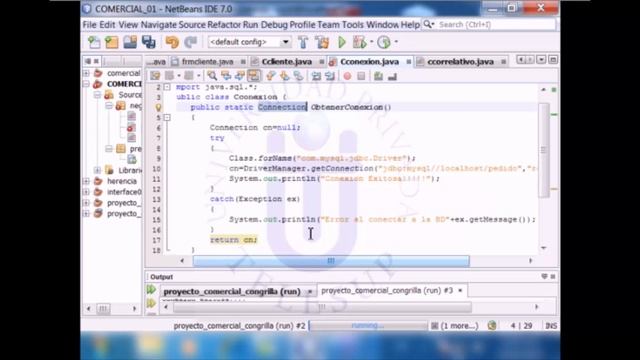
Task: Go to previous bookmark icon
Action: [x=271, y=76]
